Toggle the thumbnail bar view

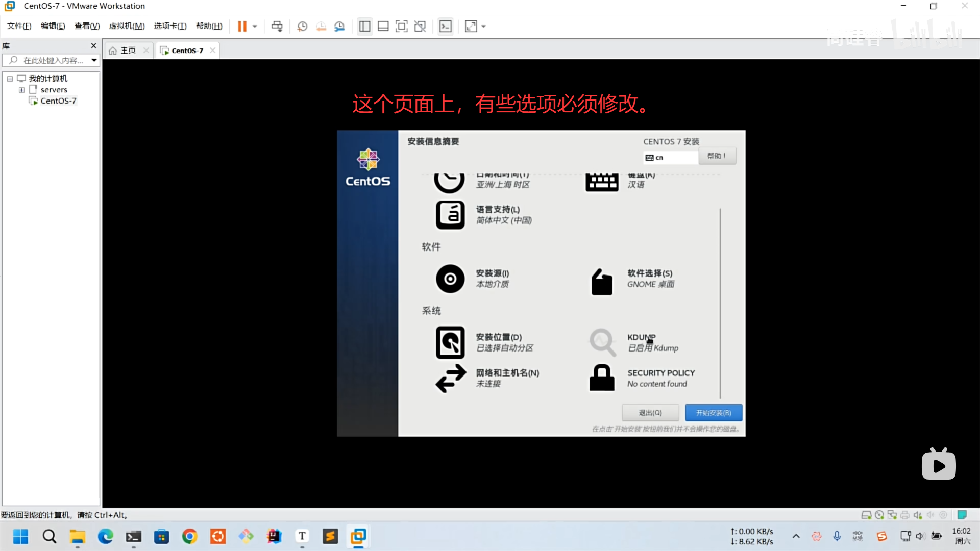(x=383, y=27)
